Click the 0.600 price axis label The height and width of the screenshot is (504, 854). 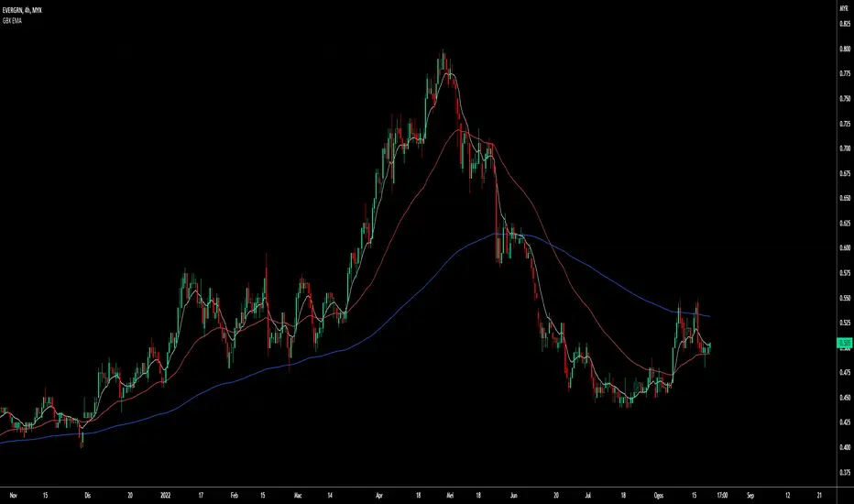tap(845, 248)
